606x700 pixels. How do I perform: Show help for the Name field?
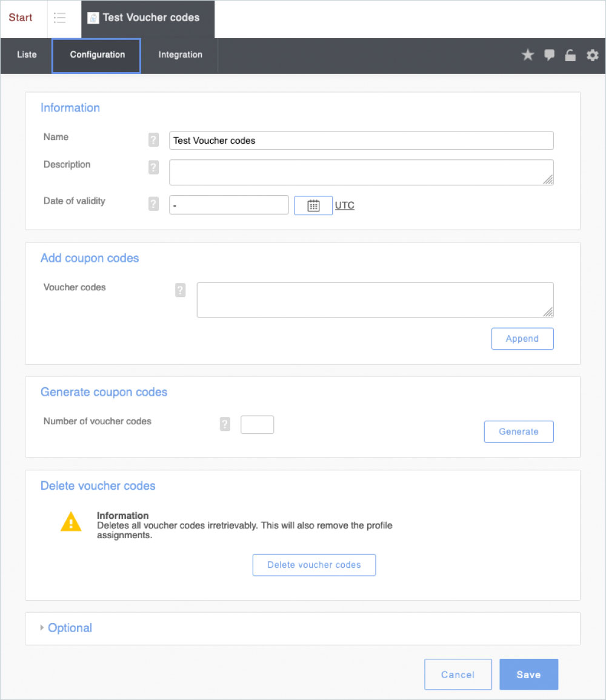pos(153,140)
